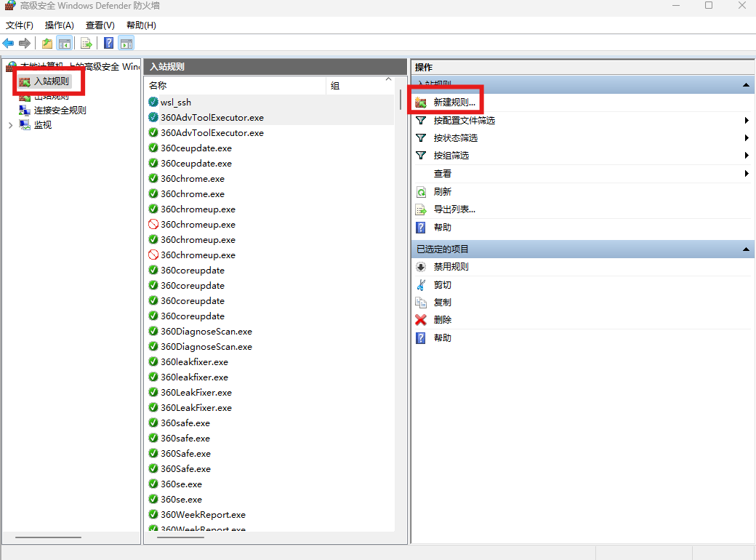Click the 按状态筛选 funnel icon
The width and height of the screenshot is (756, 560).
tap(421, 138)
